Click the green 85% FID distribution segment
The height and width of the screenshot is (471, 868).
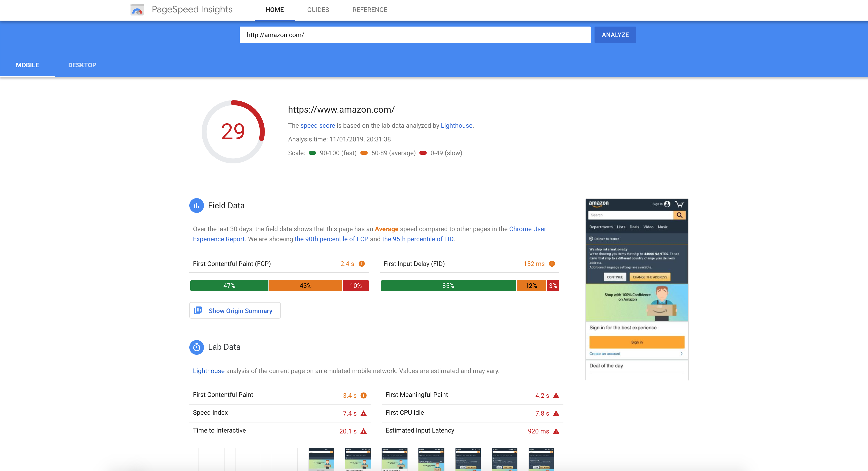coord(448,286)
